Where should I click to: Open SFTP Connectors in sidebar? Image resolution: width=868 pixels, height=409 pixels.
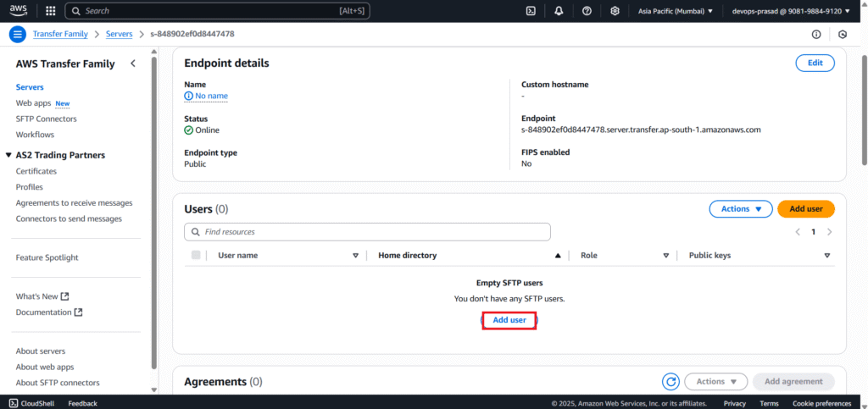point(47,119)
